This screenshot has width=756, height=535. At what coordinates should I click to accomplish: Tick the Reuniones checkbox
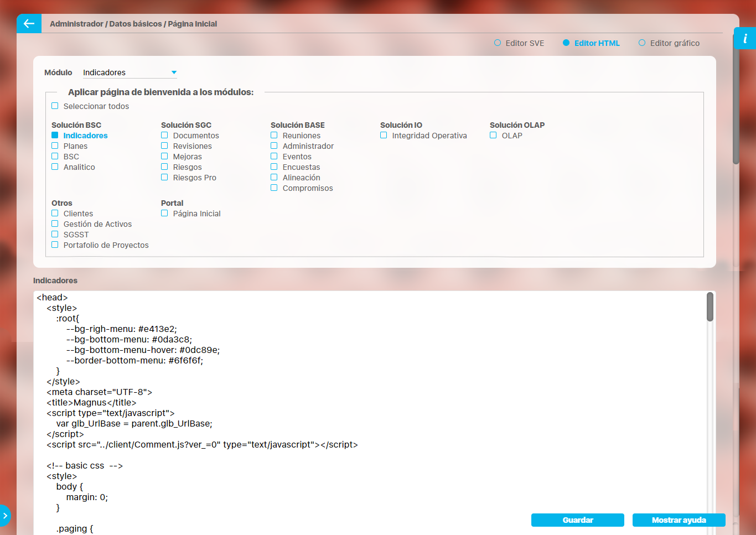pos(274,136)
